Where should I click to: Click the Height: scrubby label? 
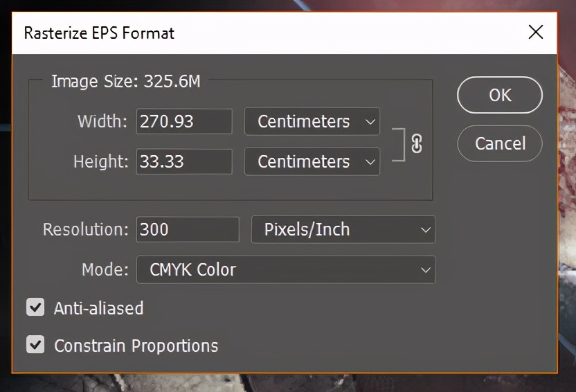[x=101, y=161]
